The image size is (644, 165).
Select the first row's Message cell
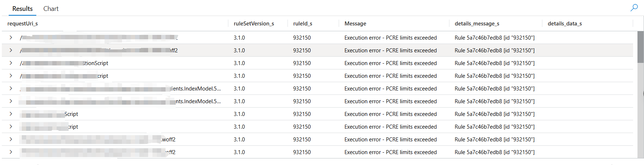click(390, 38)
